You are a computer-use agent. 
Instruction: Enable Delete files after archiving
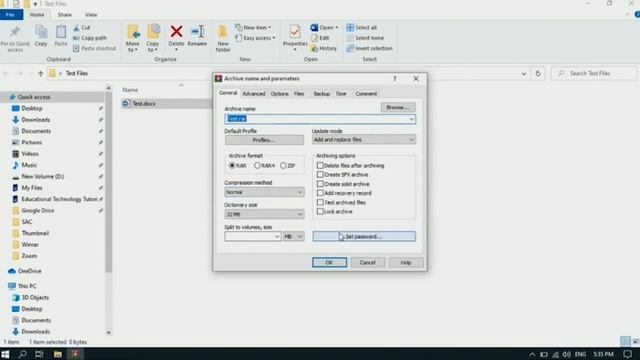pos(320,166)
